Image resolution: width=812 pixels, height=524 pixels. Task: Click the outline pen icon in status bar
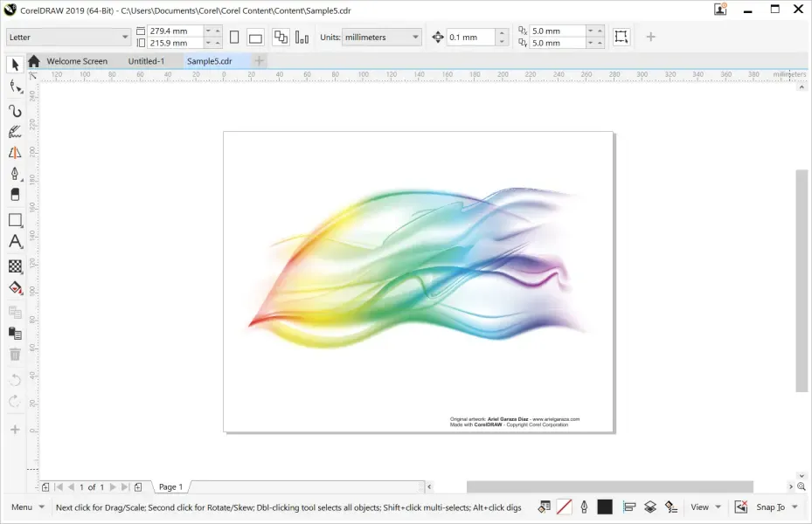[x=584, y=507]
